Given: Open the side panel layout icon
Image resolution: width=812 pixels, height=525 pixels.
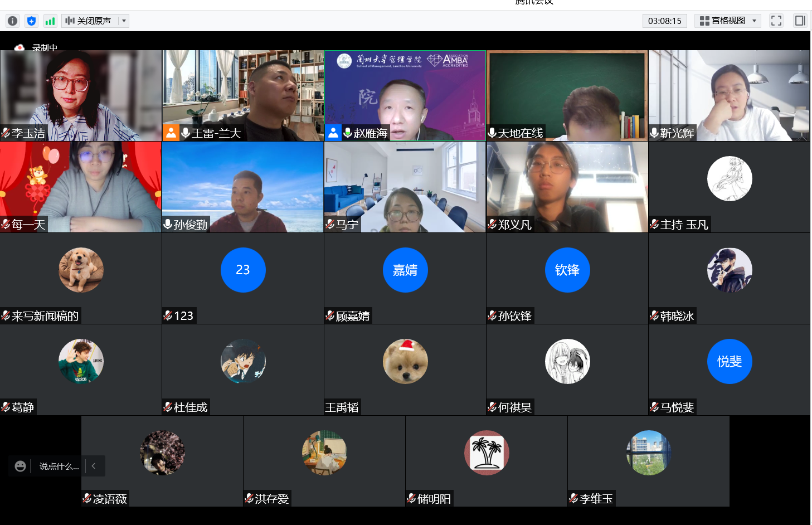Looking at the screenshot, I should pyautogui.click(x=800, y=21).
